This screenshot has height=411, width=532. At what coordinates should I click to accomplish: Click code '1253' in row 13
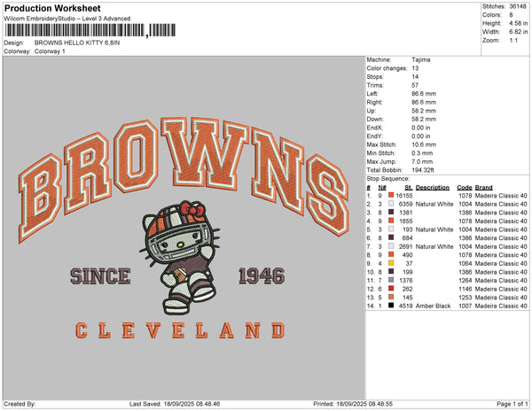[x=465, y=297]
